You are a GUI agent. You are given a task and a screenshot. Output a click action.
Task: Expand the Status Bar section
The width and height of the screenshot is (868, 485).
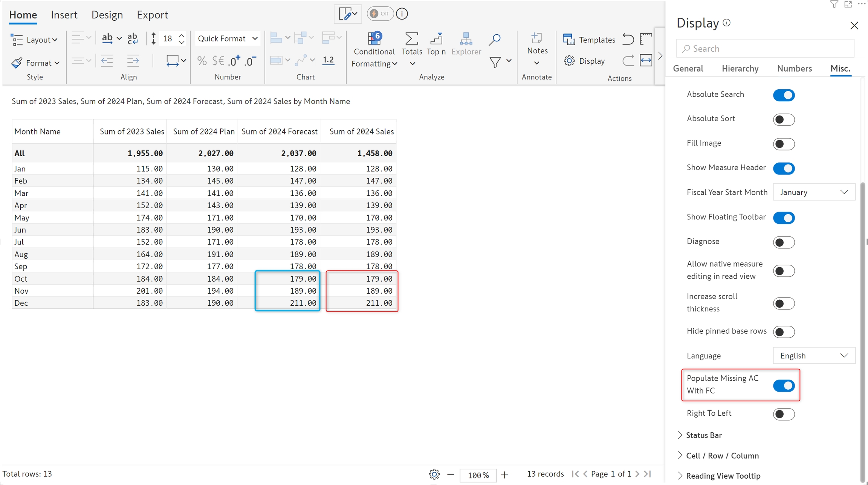click(x=703, y=435)
